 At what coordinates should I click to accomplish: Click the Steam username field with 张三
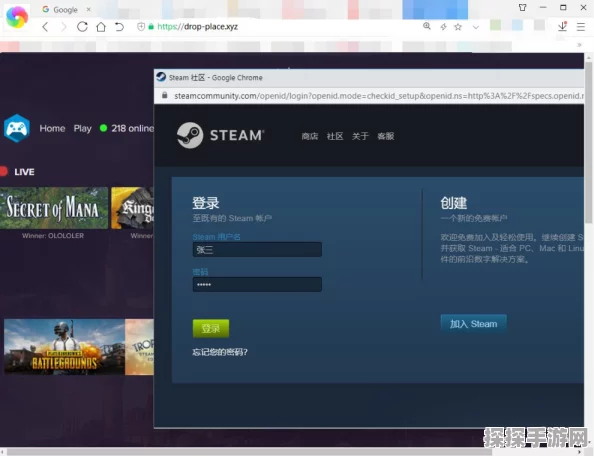pyautogui.click(x=257, y=250)
